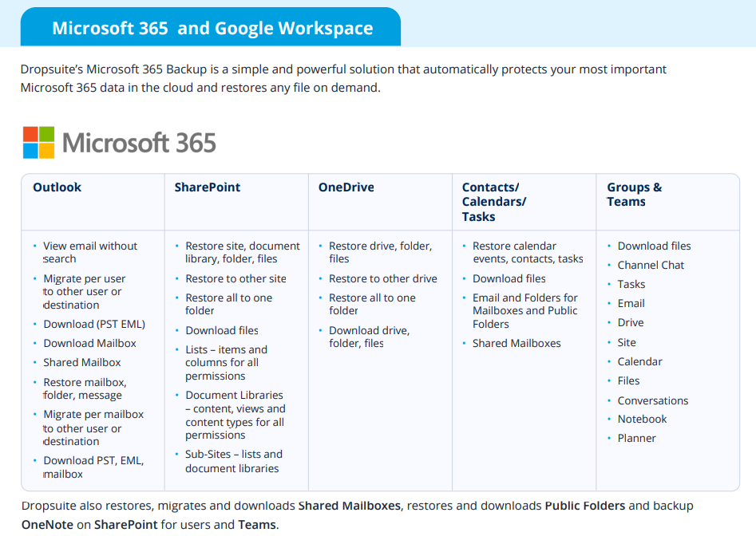Select the Groups & Teams column header
The image size is (756, 536).
pyautogui.click(x=634, y=195)
